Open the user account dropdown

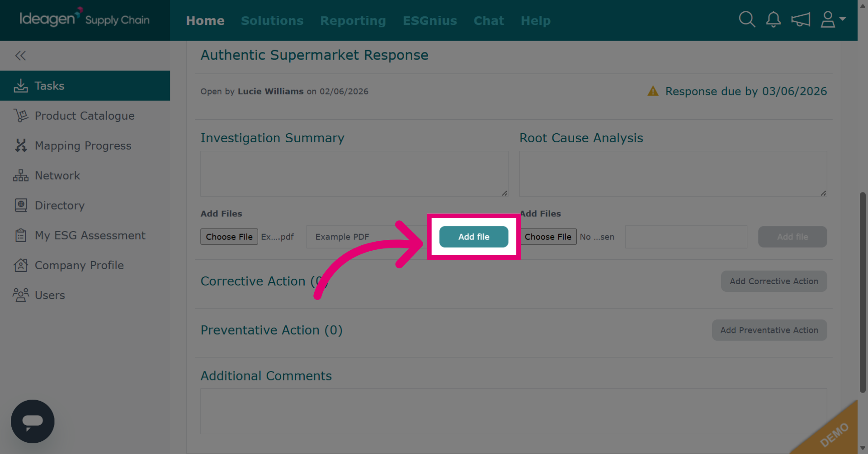click(x=833, y=19)
